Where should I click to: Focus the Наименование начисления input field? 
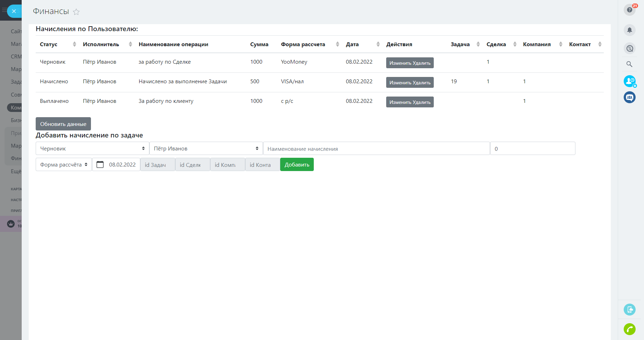click(376, 149)
